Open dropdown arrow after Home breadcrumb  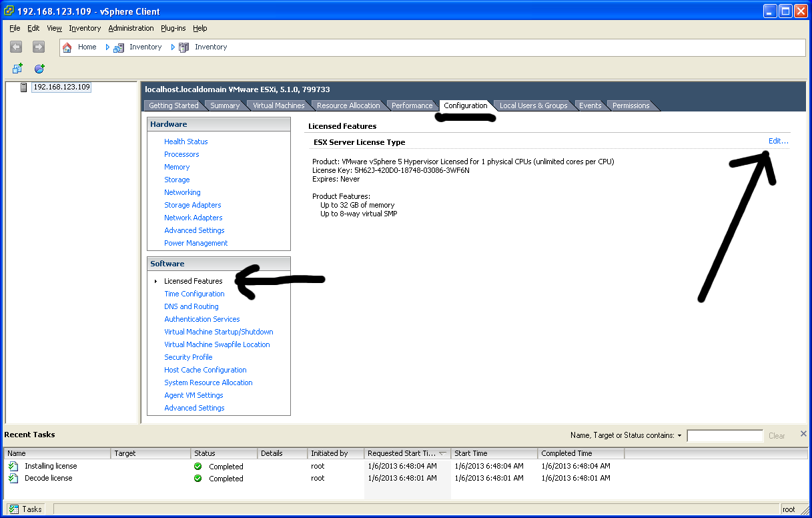click(x=107, y=47)
